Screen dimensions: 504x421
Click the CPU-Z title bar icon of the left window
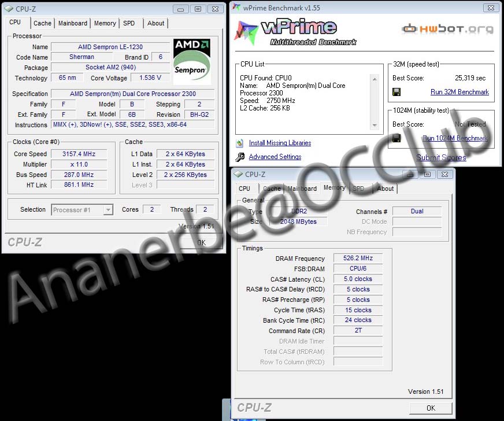pos(9,9)
